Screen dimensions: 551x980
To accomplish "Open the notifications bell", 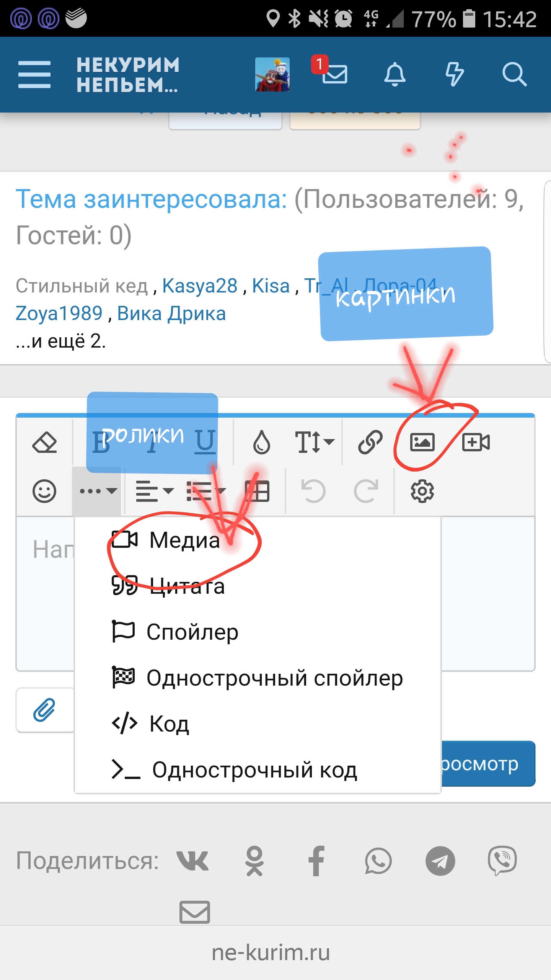I will pos(395,74).
